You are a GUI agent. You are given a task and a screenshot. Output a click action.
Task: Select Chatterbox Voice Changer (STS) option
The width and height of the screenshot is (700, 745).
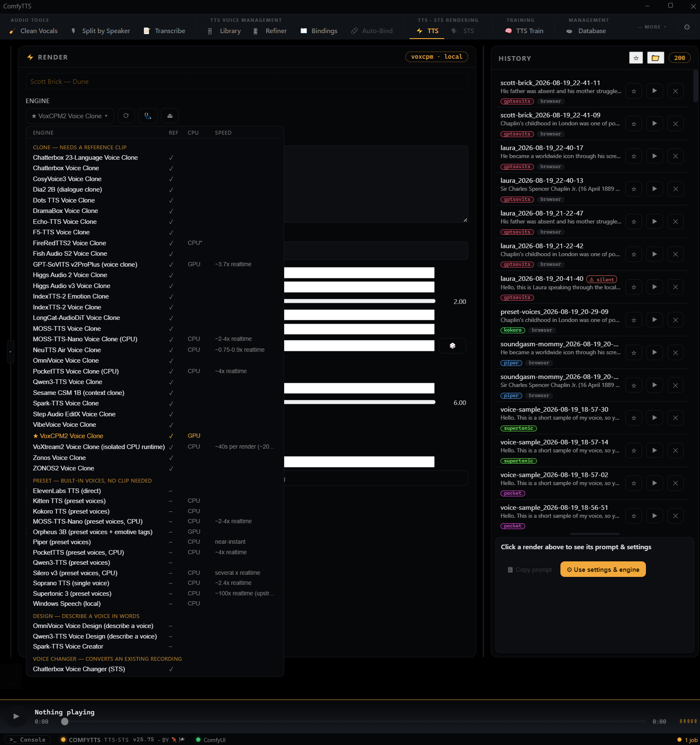[x=155, y=669]
